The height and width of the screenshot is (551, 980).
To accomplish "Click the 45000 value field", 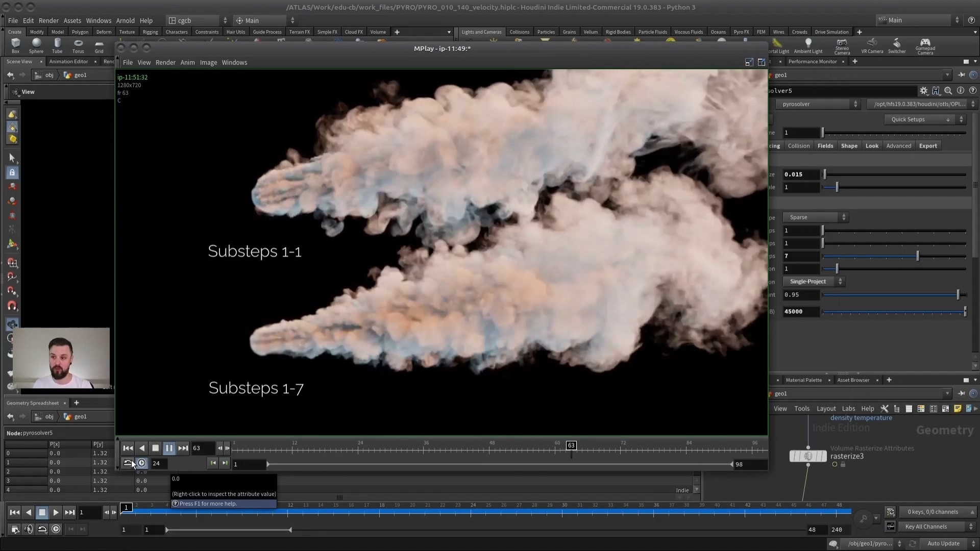I will tap(801, 312).
